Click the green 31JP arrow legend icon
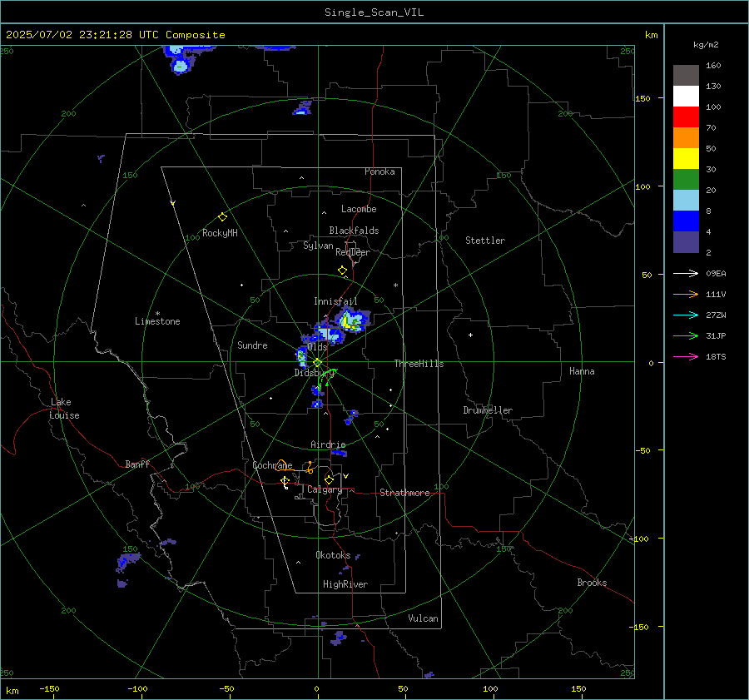Screen dimensions: 749x700 [686, 336]
